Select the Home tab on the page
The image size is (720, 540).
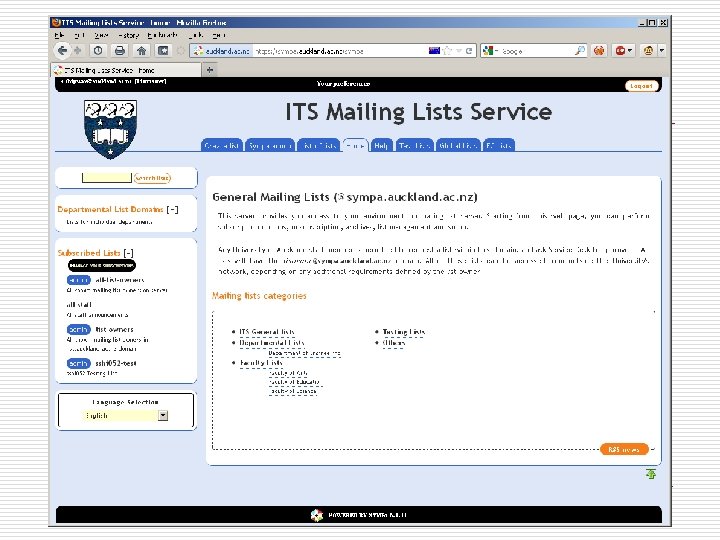click(x=355, y=146)
